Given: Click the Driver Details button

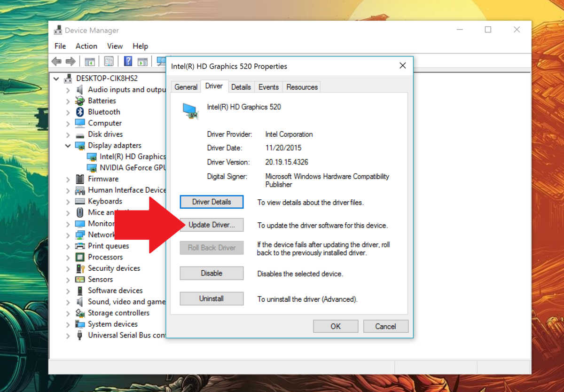Looking at the screenshot, I should (x=211, y=202).
